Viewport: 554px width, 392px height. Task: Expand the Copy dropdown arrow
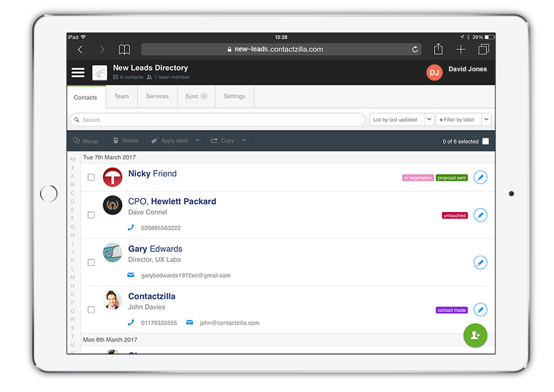244,141
